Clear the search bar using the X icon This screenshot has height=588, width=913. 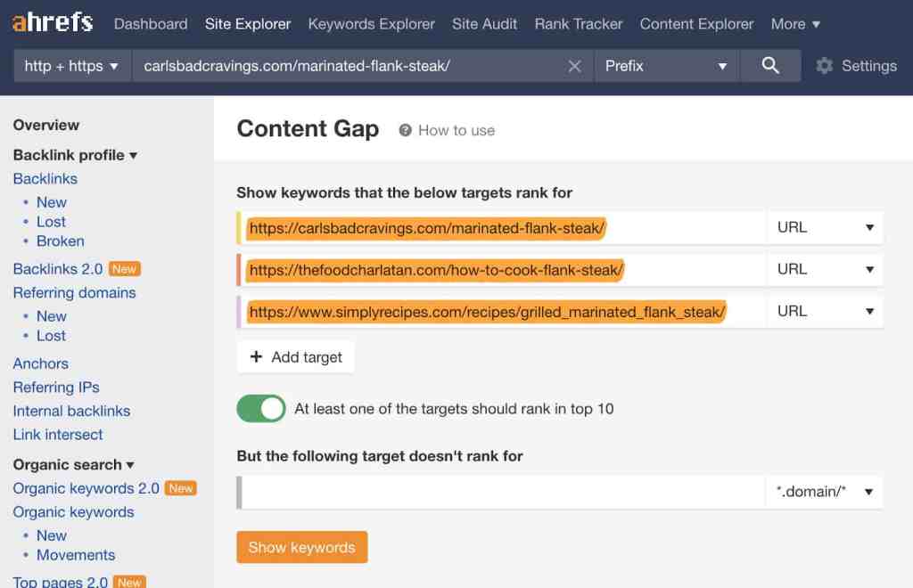tap(575, 65)
